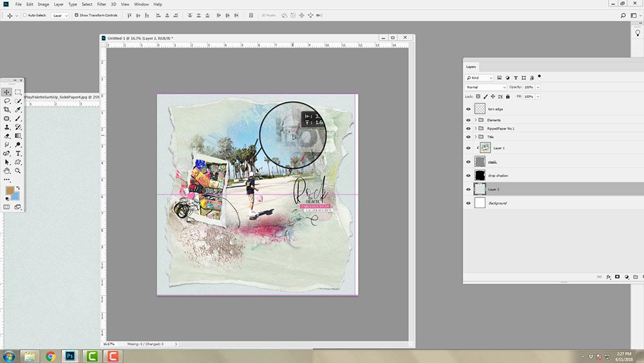Click the foreground color swatch
Image resolution: width=644 pixels, height=363 pixels.
point(10,190)
